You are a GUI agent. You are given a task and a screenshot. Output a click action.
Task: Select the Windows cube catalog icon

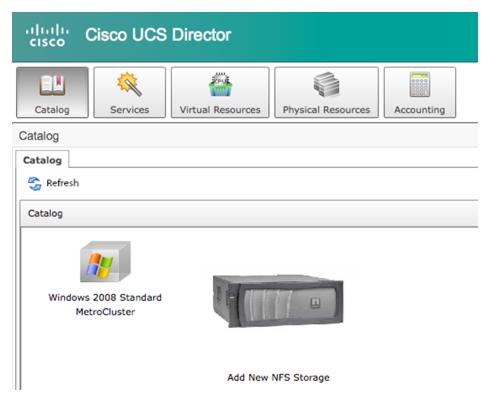pos(105,262)
